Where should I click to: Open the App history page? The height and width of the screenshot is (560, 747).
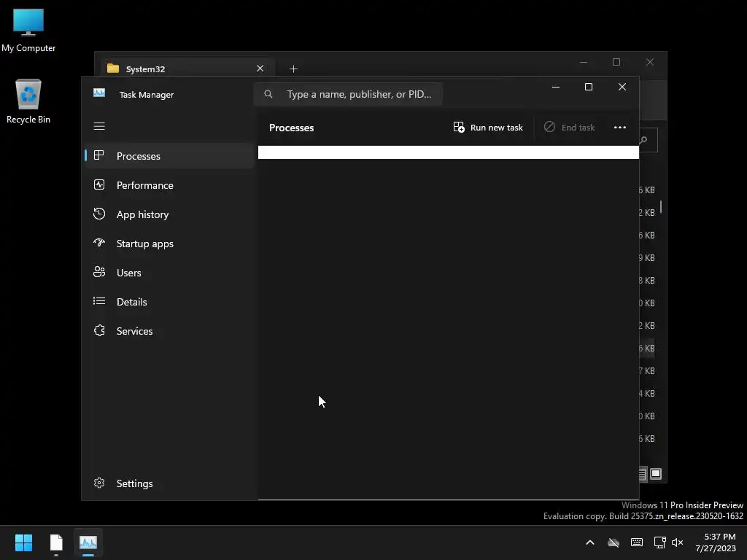click(169, 214)
